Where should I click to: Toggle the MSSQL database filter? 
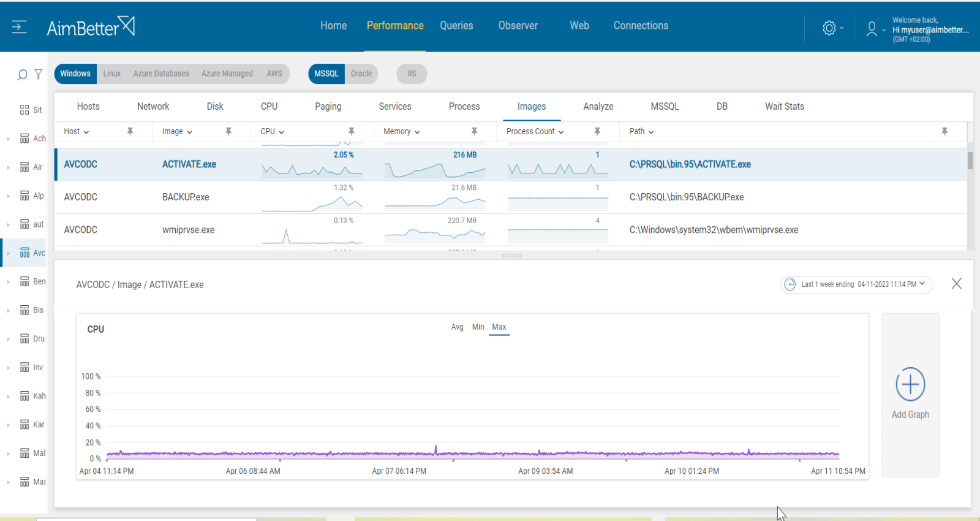tap(326, 74)
